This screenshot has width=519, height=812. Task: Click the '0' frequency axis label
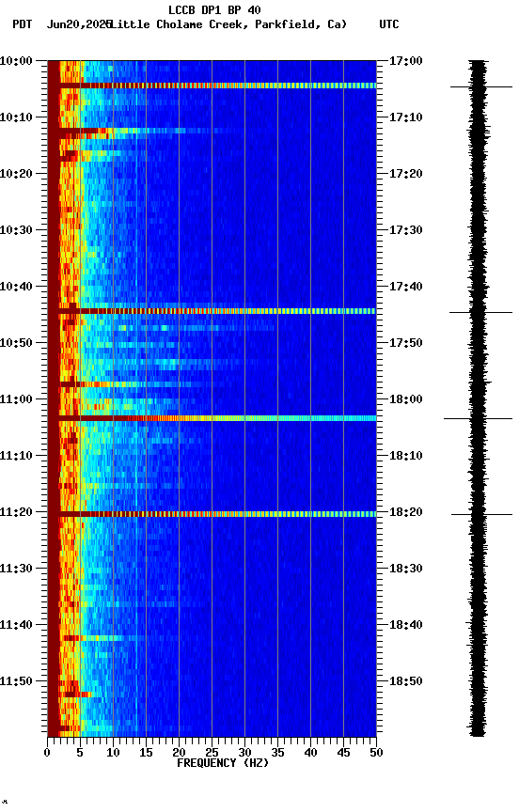point(47,753)
